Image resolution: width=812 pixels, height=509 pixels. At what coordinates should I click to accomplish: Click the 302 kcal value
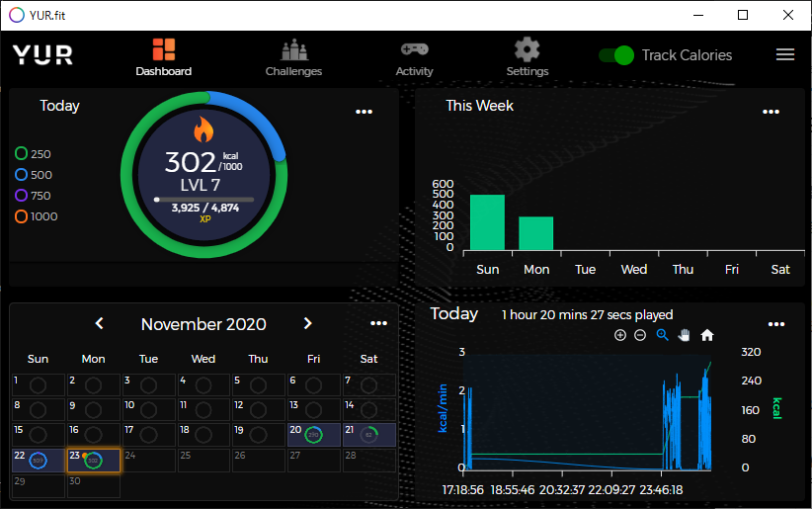coord(190,162)
